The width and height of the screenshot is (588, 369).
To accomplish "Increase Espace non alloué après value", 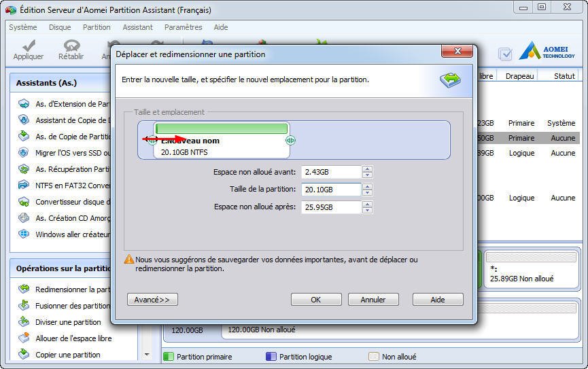I will (x=368, y=204).
